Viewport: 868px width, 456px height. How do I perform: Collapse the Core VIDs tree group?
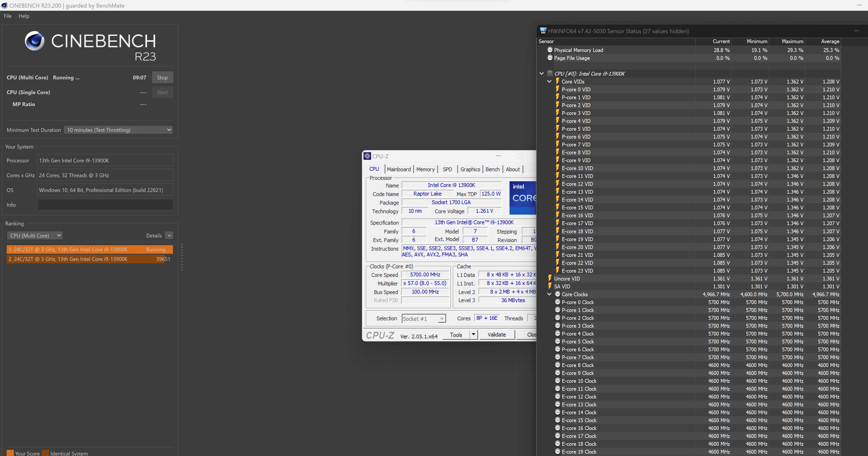point(549,82)
